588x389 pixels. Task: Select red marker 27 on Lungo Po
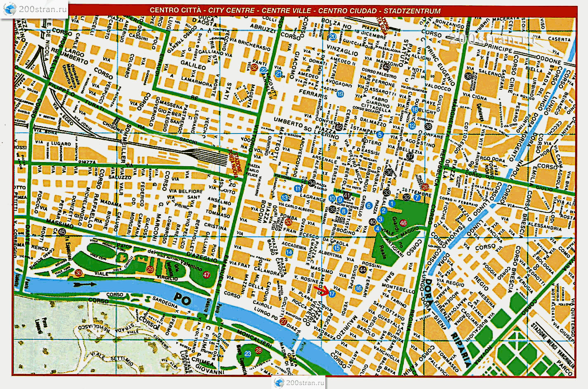click(x=283, y=322)
